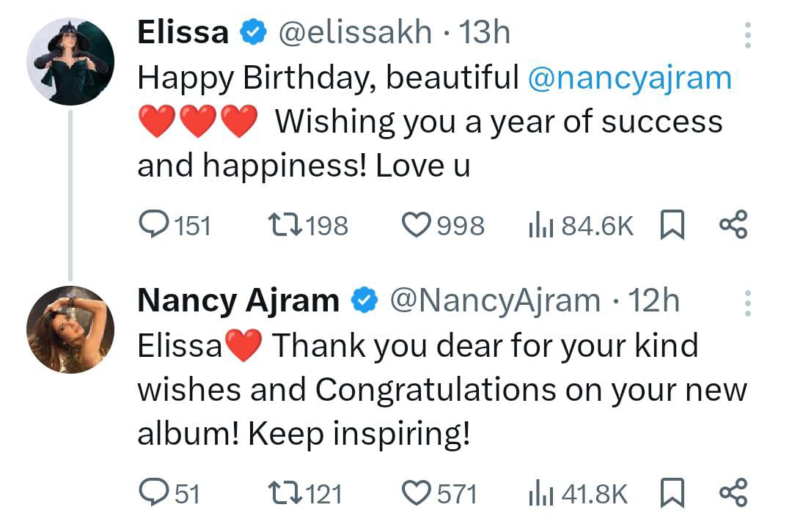This screenshot has height=532, width=792.
Task: Open the @nancyajram mention link
Action: 629,78
